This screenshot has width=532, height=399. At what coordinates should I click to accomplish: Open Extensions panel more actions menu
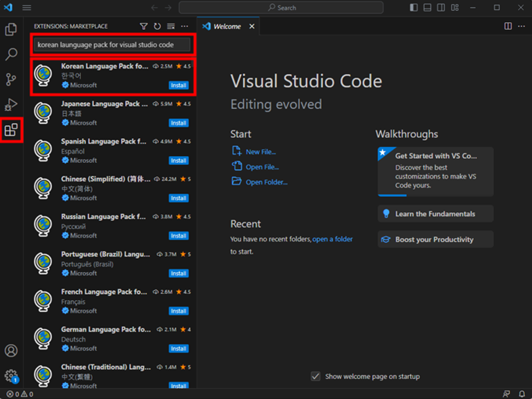(x=184, y=26)
